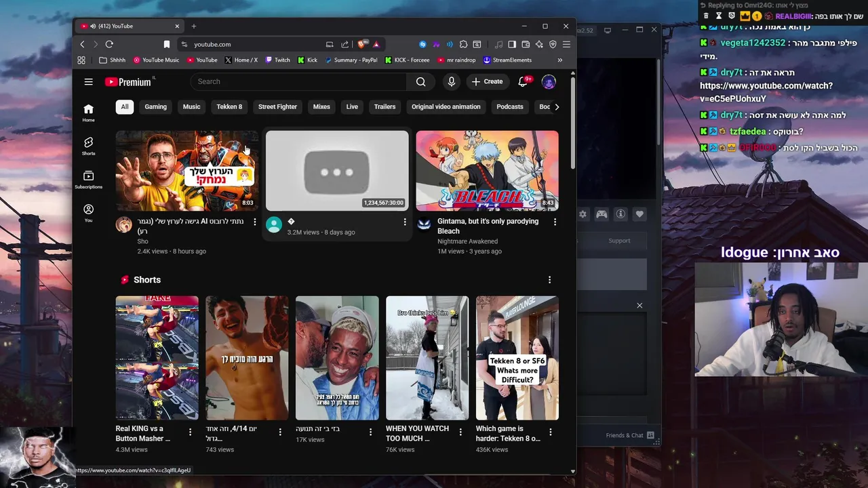Image resolution: width=868 pixels, height=488 pixels.
Task: Open the Brave main menu button
Action: point(566,44)
